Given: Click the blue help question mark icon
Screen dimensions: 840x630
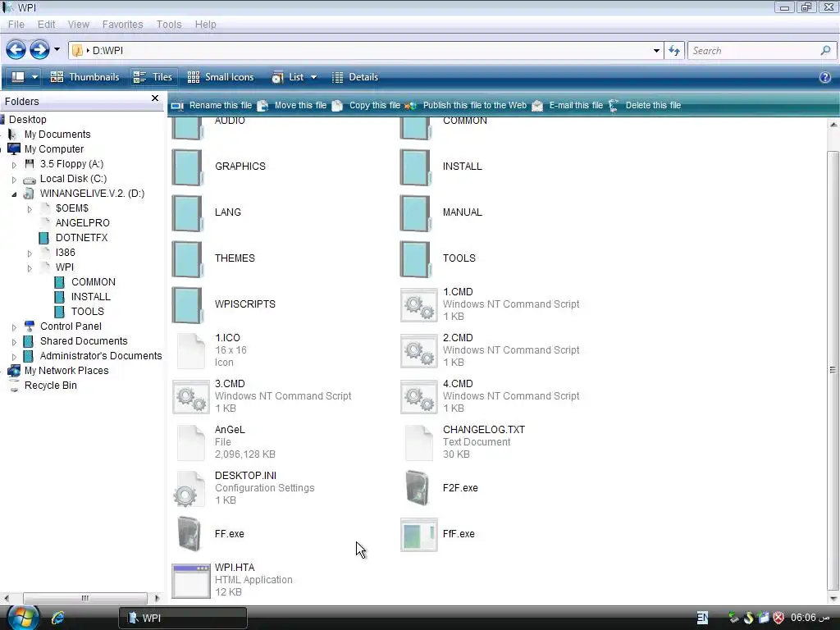Looking at the screenshot, I should pos(825,77).
